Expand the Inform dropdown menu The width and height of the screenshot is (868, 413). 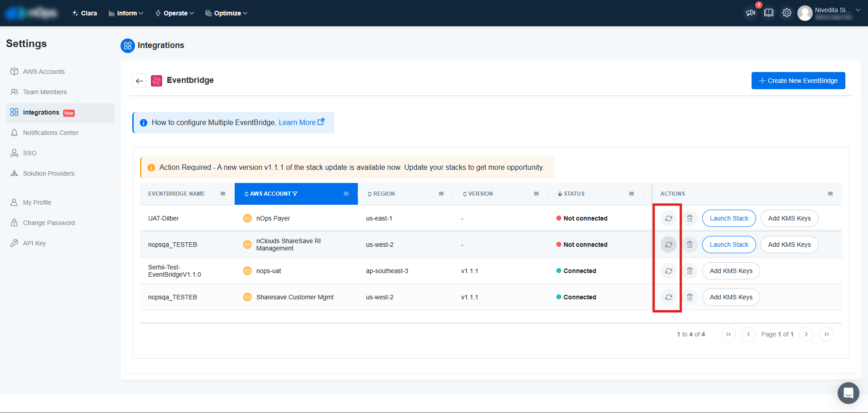tap(126, 13)
